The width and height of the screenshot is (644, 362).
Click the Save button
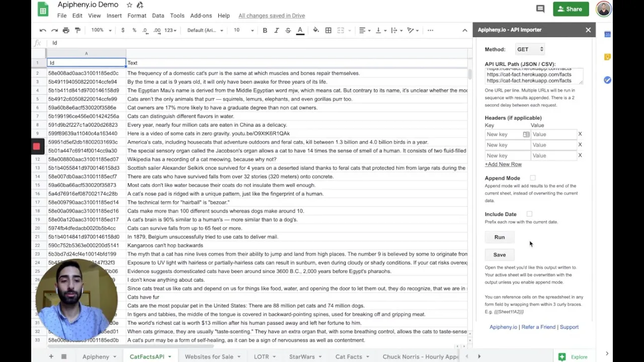[x=499, y=254]
